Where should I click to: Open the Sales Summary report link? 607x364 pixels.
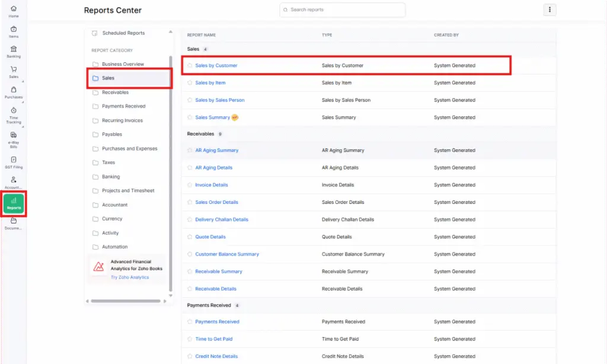click(x=213, y=117)
